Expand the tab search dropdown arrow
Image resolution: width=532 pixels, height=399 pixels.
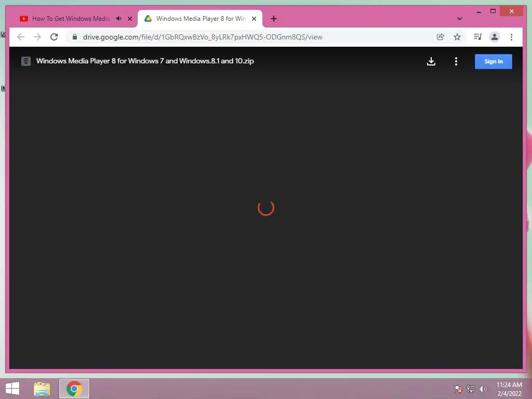click(459, 19)
